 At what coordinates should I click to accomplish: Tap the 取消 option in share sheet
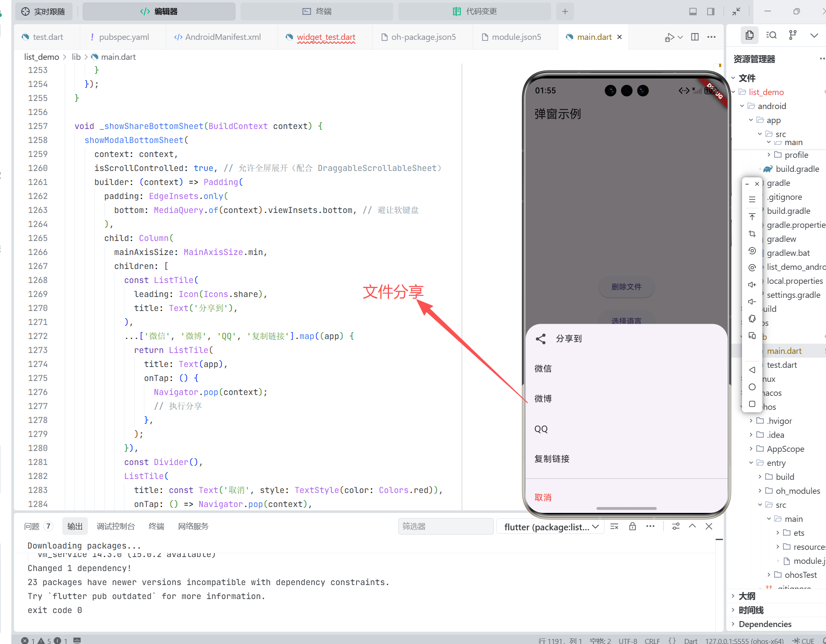(x=543, y=497)
